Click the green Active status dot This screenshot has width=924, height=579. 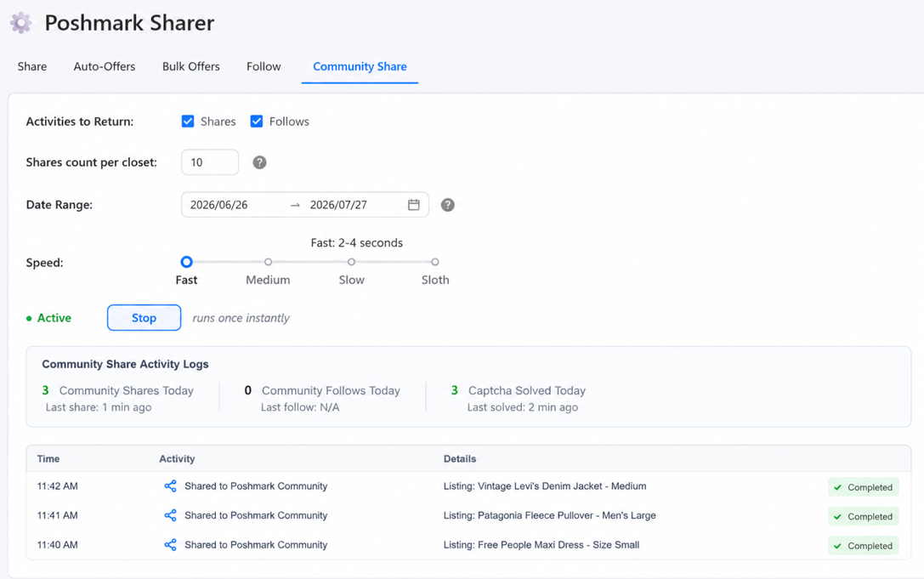29,318
